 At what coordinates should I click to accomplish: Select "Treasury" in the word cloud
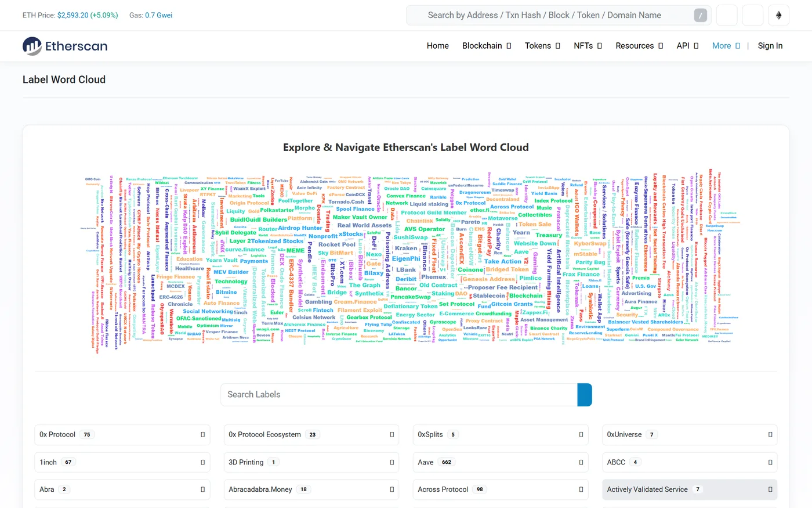[549, 235]
